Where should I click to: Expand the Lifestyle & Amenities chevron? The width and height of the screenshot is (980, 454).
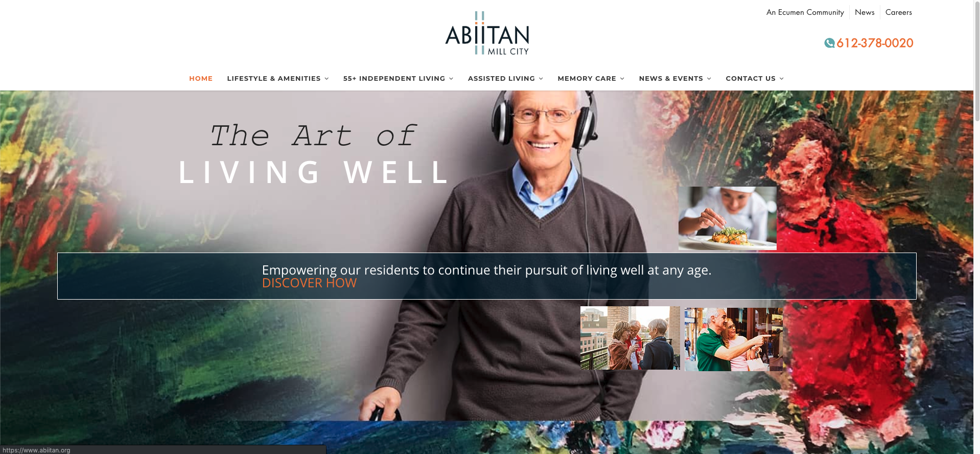[x=326, y=79]
